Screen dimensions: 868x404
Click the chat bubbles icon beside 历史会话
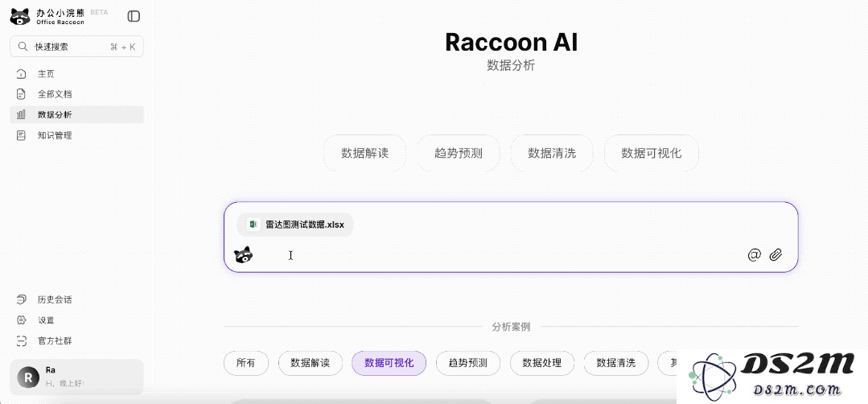click(x=21, y=299)
